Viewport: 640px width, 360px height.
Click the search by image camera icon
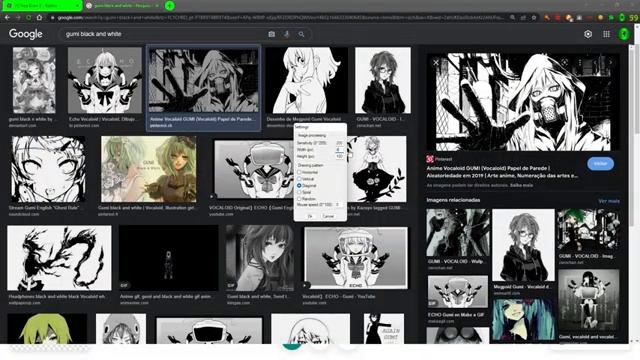tap(271, 34)
